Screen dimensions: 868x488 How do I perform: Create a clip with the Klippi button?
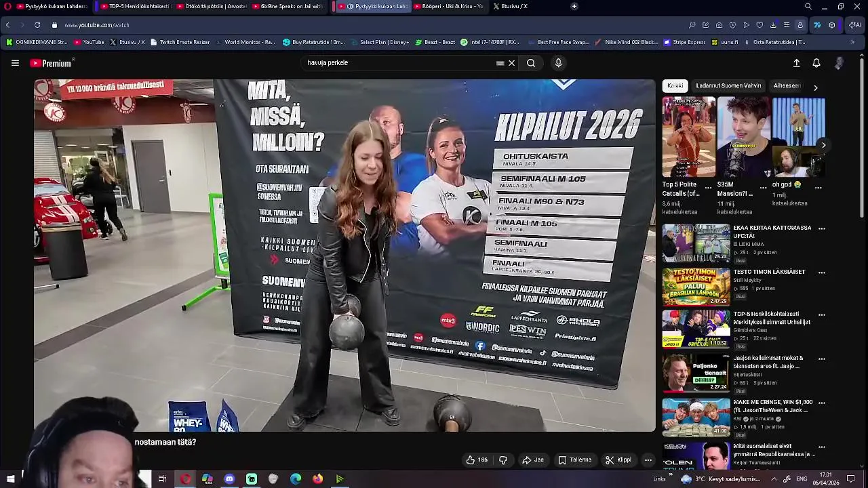pyautogui.click(x=618, y=460)
